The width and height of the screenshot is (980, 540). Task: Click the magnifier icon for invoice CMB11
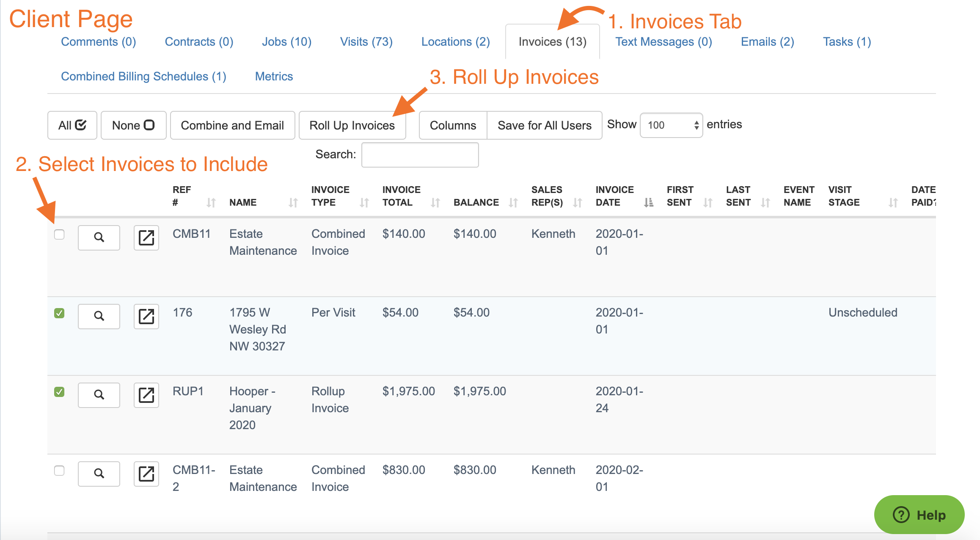(99, 237)
